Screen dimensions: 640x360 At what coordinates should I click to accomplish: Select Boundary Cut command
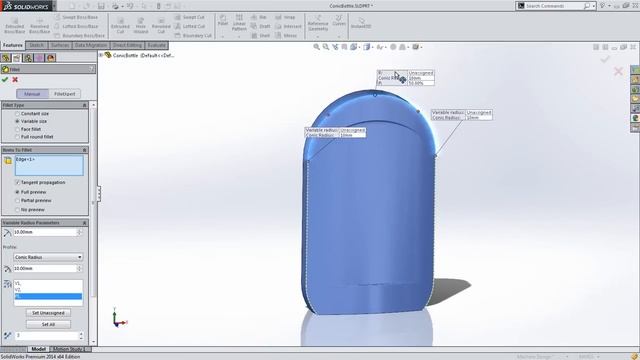point(193,36)
